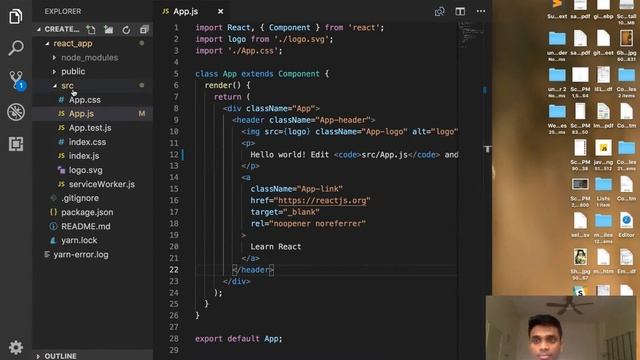The width and height of the screenshot is (640, 360).
Task: Open the Explorer view in activity bar
Action: [x=16, y=17]
